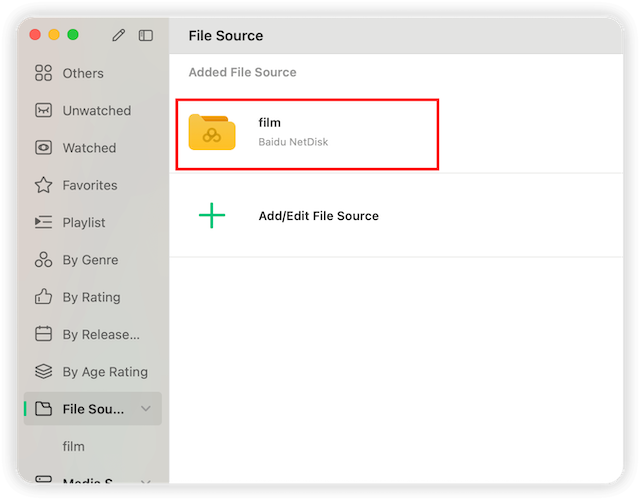Screen dimensions: 640x500
Task: Expand the Media S… section chevron
Action: click(x=146, y=483)
